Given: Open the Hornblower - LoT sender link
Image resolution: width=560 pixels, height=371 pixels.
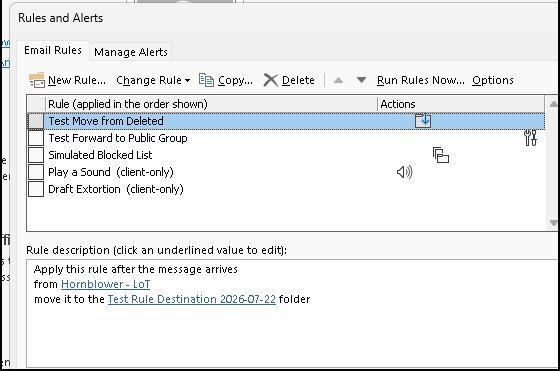Looking at the screenshot, I should point(106,284).
